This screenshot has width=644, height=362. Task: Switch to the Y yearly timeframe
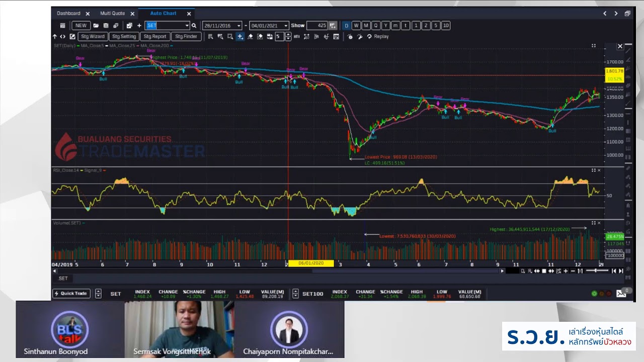coord(386,26)
